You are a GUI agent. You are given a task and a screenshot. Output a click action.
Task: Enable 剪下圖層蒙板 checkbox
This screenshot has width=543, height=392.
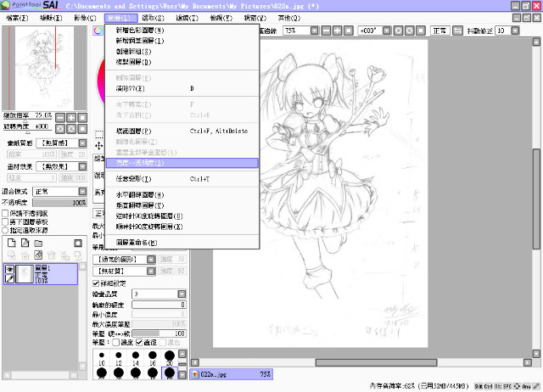tap(5, 221)
